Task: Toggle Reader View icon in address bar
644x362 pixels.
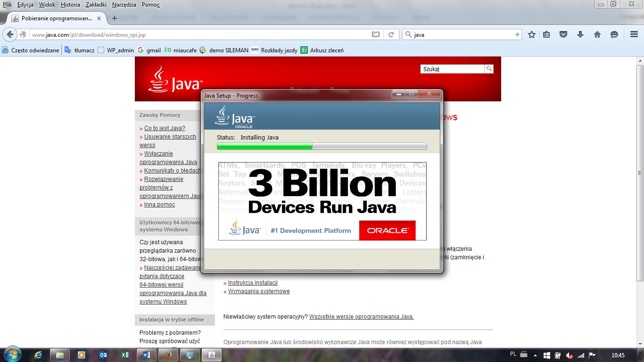Action: click(x=376, y=34)
